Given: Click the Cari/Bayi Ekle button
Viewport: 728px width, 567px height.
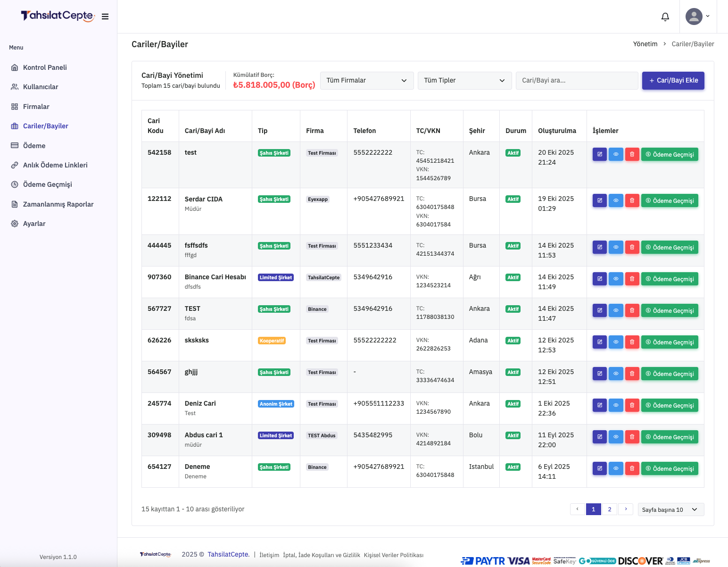Looking at the screenshot, I should pyautogui.click(x=673, y=81).
